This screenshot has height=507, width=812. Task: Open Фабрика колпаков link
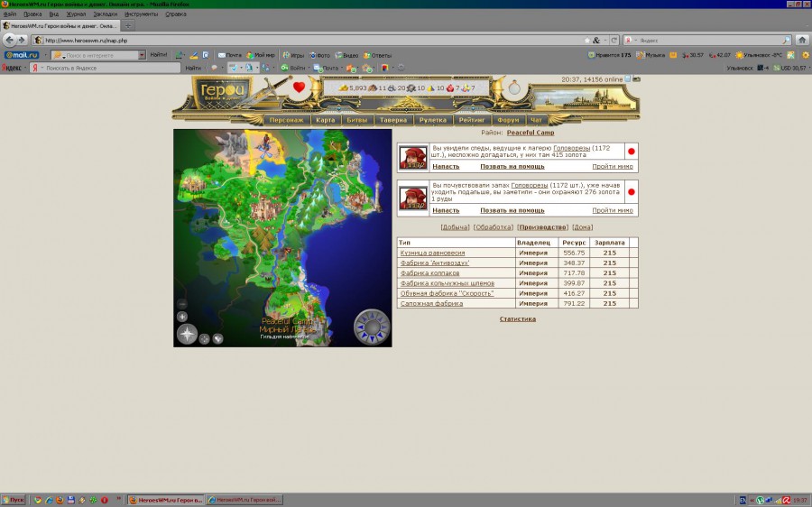coord(429,273)
